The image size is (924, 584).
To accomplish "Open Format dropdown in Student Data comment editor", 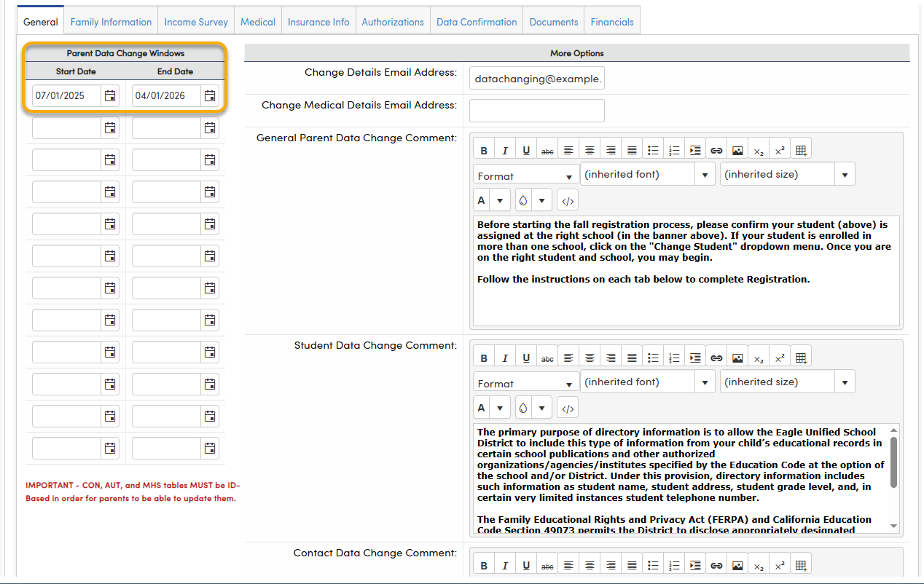I will click(x=526, y=383).
